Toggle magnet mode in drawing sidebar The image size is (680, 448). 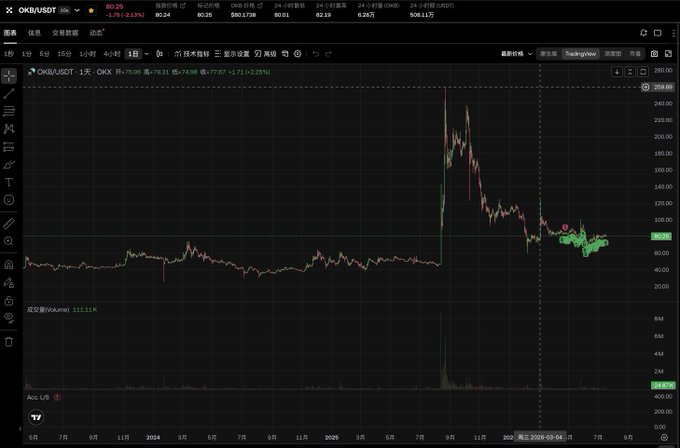coord(9,265)
